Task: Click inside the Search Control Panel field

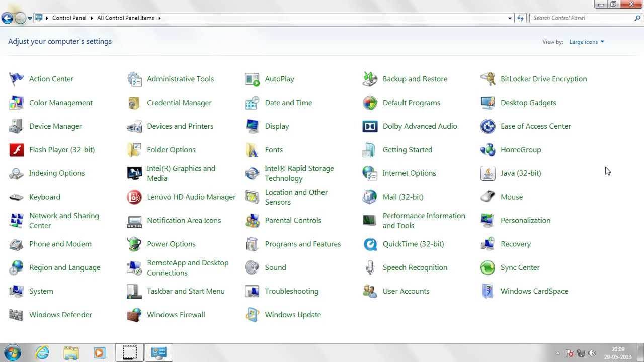Action: pos(581,18)
